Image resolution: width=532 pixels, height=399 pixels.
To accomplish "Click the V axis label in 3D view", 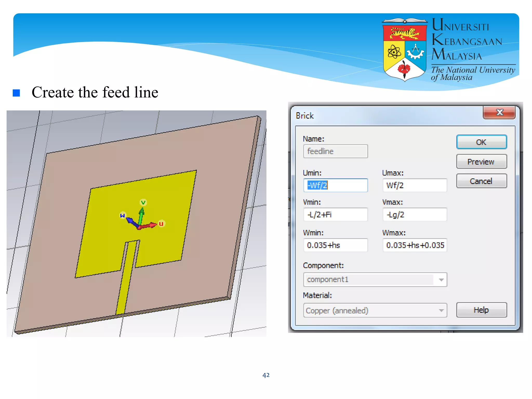I will (143, 202).
